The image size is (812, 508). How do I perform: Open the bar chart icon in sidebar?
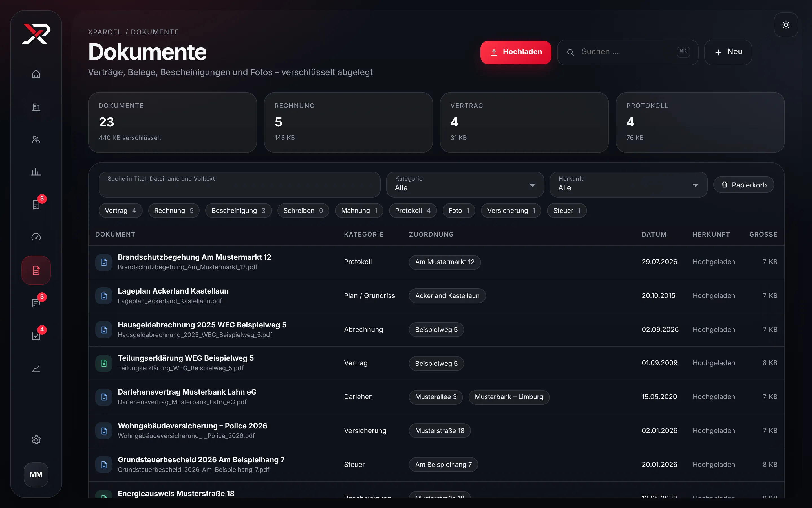click(36, 172)
